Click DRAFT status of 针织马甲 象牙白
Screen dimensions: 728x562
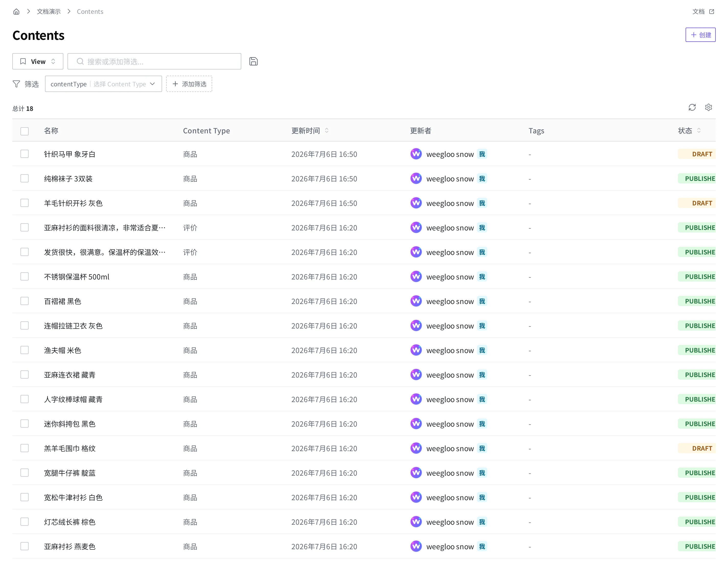tap(697, 154)
